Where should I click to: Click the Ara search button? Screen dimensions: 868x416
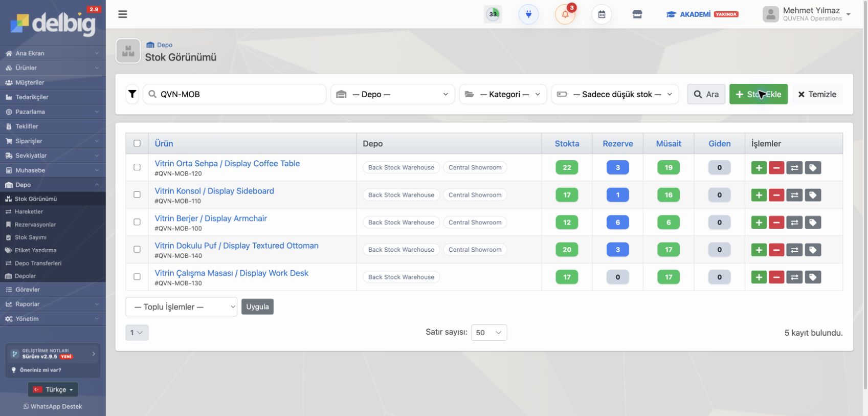coord(706,94)
